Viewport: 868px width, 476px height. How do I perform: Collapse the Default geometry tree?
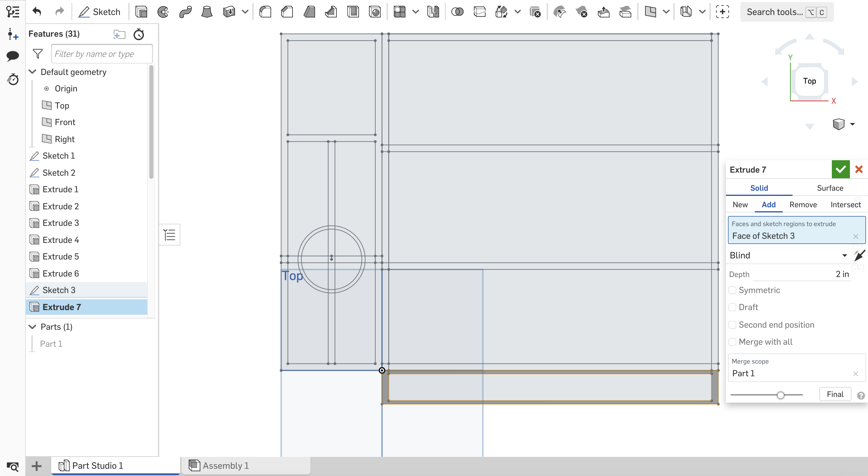pos(32,72)
